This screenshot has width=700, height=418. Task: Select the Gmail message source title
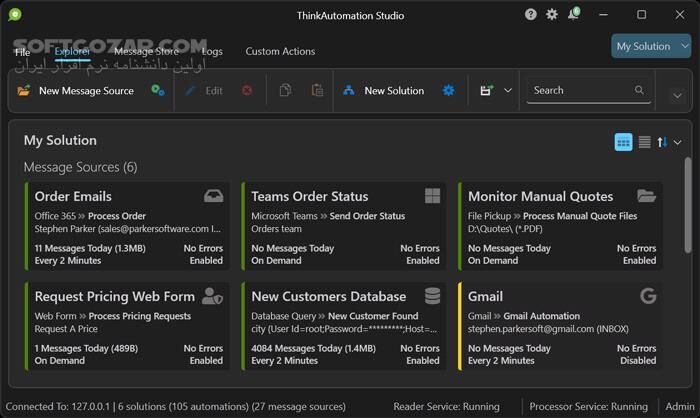(485, 297)
